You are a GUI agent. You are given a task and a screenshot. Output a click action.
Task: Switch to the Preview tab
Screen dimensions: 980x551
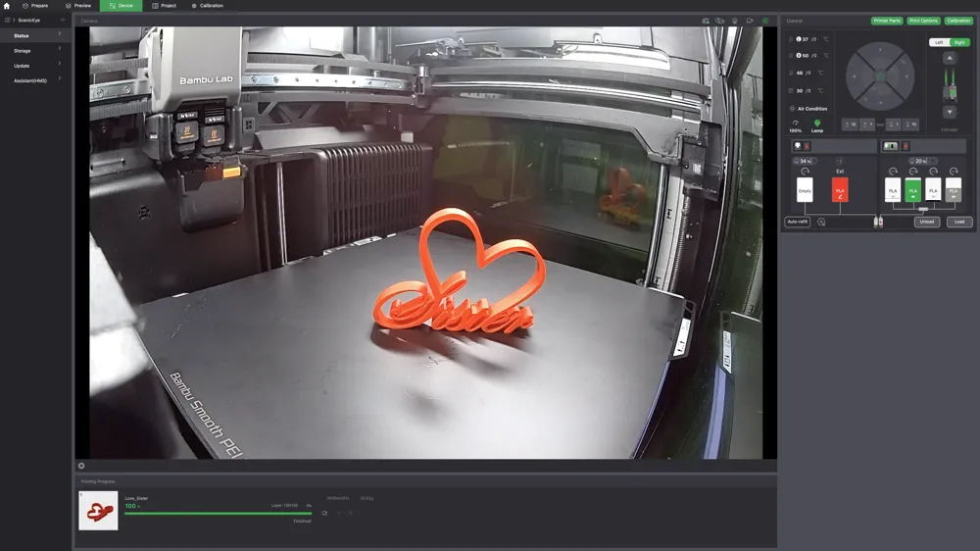point(78,6)
